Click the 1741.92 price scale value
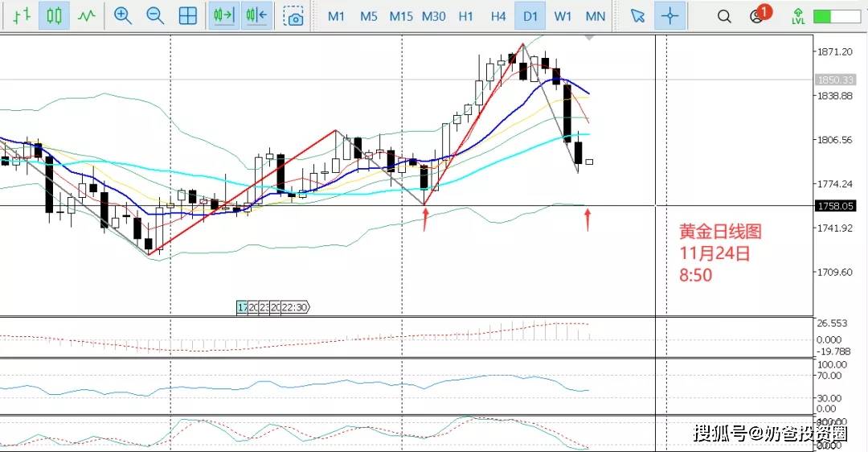Viewport: 868px width, 452px height. 835,228
